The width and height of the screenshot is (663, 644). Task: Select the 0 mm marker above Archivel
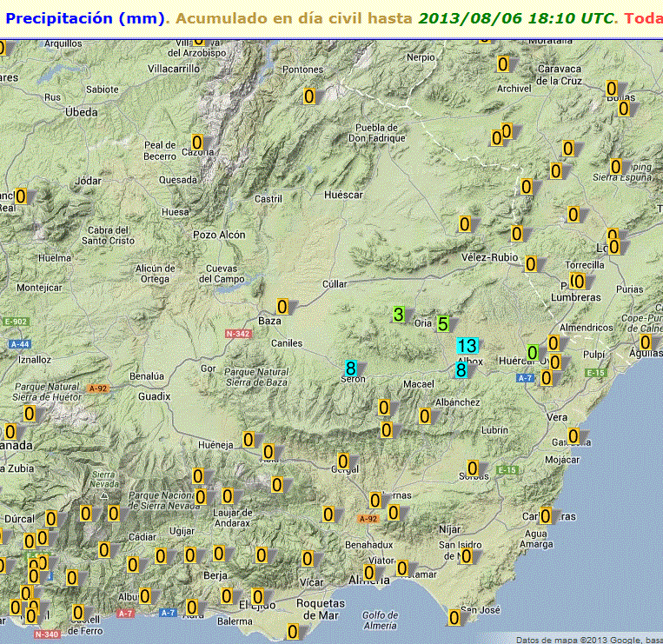[x=503, y=64]
